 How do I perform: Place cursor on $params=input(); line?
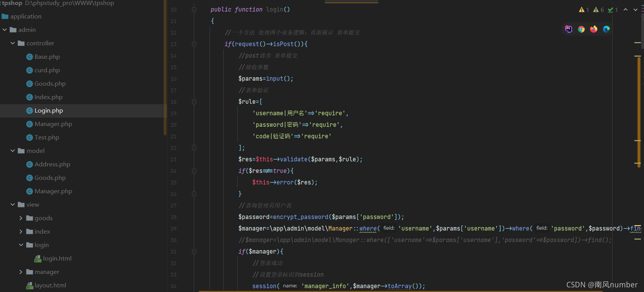pos(266,79)
